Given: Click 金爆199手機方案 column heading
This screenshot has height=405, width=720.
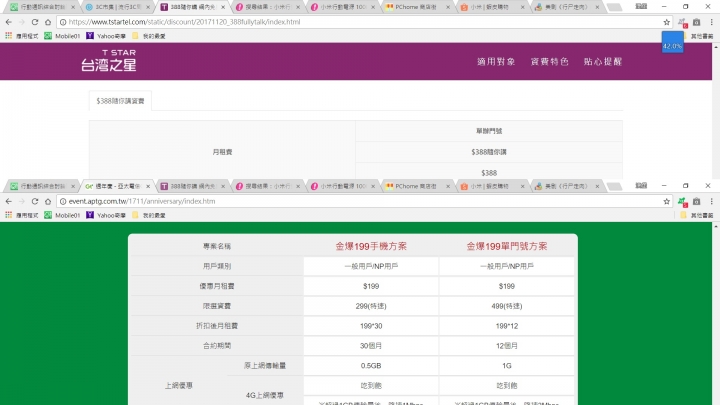Looking at the screenshot, I should 371,246.
